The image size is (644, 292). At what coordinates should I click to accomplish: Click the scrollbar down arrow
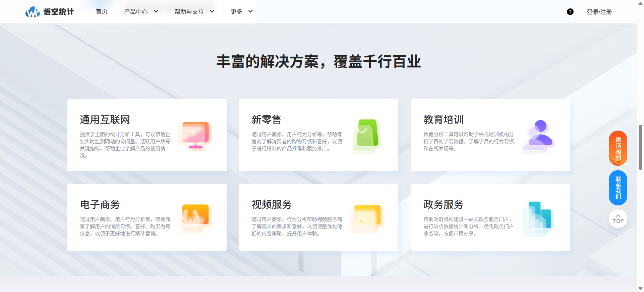click(641, 288)
